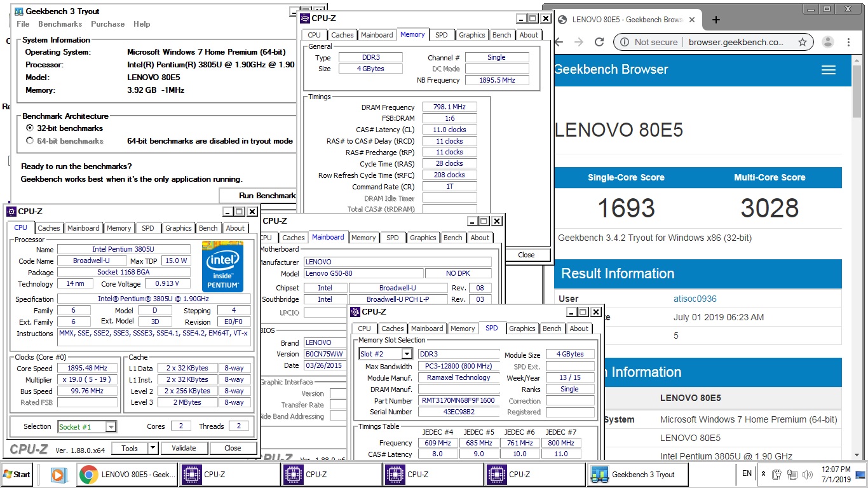Click the Module Manuf. Ramaxel Technology field
This screenshot has height=488, width=868.
[458, 377]
